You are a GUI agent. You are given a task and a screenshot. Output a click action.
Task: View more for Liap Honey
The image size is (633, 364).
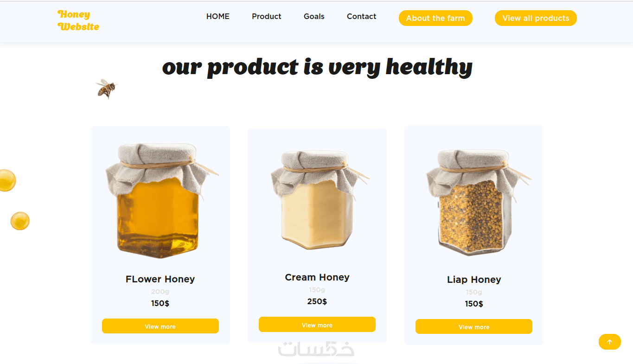474,326
